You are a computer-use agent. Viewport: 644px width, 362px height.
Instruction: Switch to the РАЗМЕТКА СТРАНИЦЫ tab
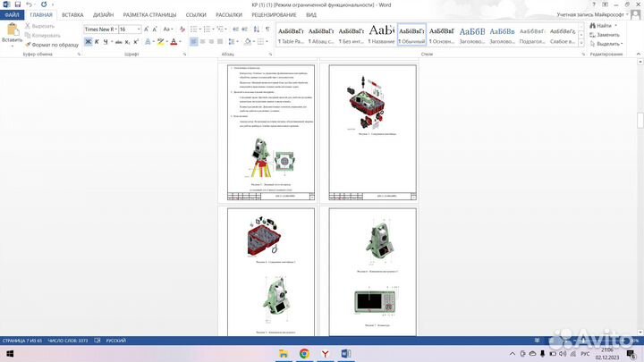(151, 15)
